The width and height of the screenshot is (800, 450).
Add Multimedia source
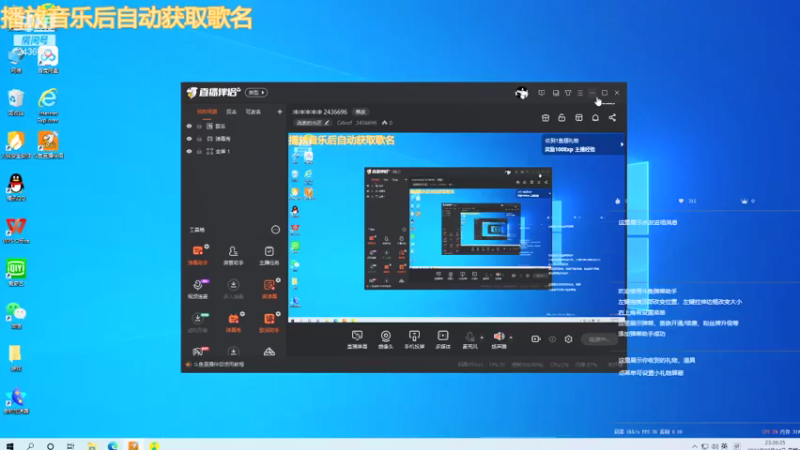pyautogui.click(x=443, y=339)
